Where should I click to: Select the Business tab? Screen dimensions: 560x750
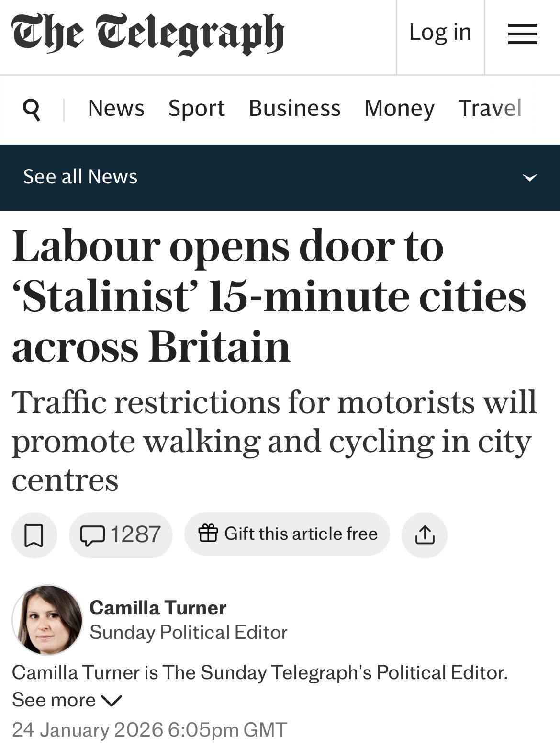coord(294,108)
